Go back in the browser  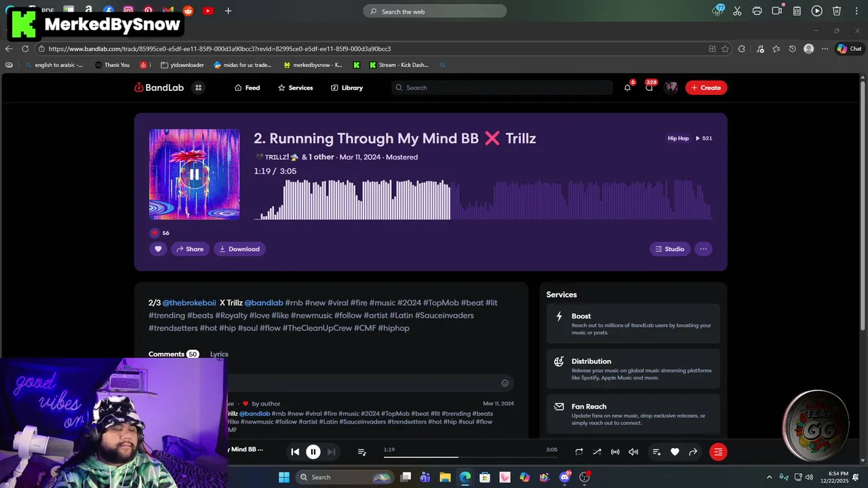(9, 49)
